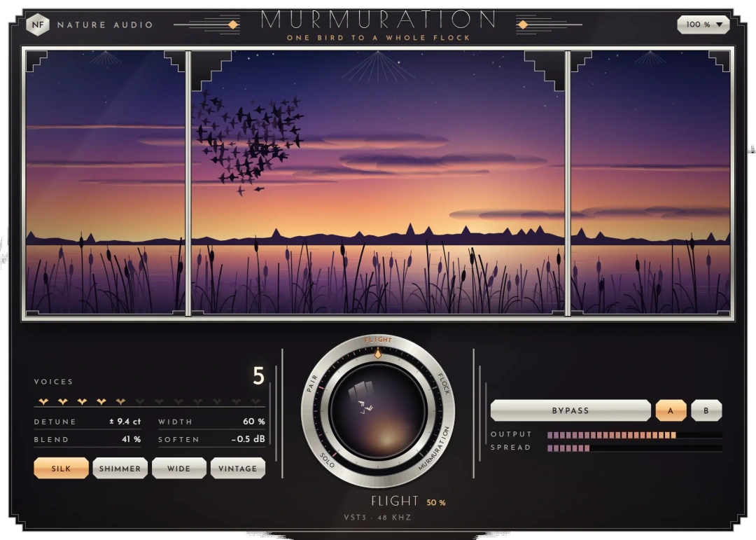
Task: Click the large voices count 5
Action: [259, 376]
